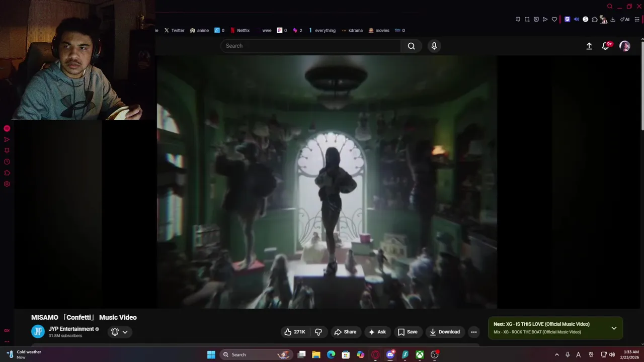Open more actions three-dot menu

point(473,332)
